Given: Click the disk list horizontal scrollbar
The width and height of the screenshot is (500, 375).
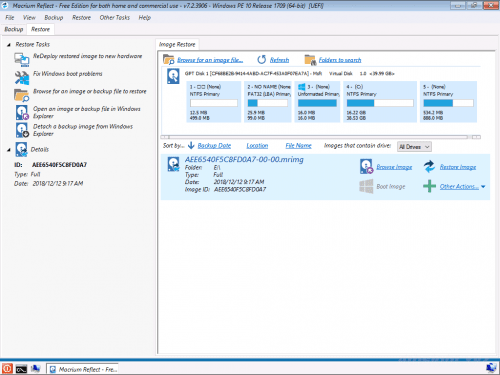Looking at the screenshot, I should [320, 137].
